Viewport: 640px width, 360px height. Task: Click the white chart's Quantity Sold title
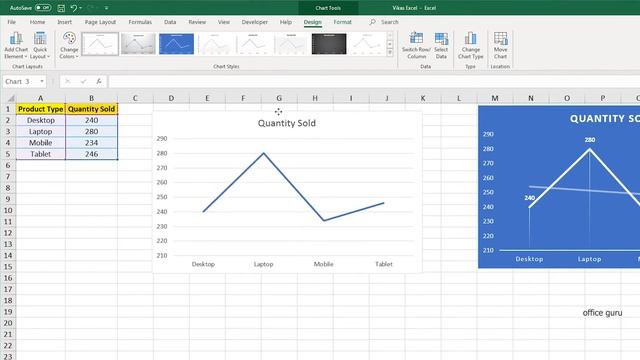pos(287,123)
